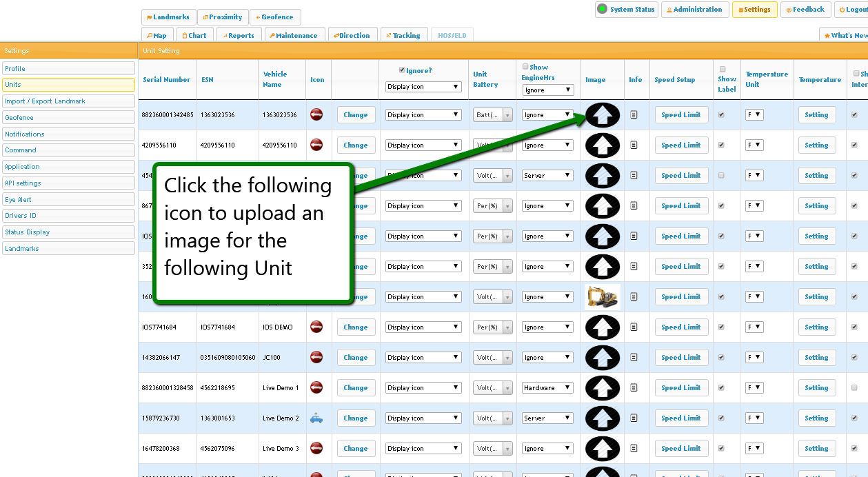Viewport: 868px width, 477px height.
Task: Click the red icon for vehicle 4209556110
Action: tap(316, 145)
